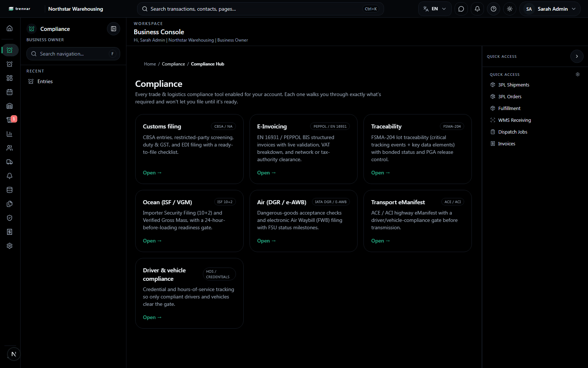Image resolution: width=588 pixels, height=368 pixels.
Task: Click the CBSA / NA tag
Action: pyautogui.click(x=223, y=126)
